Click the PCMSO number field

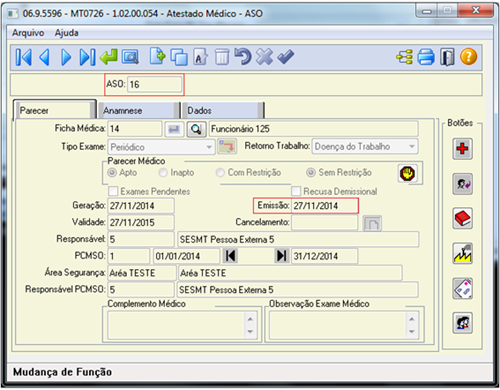click(129, 256)
